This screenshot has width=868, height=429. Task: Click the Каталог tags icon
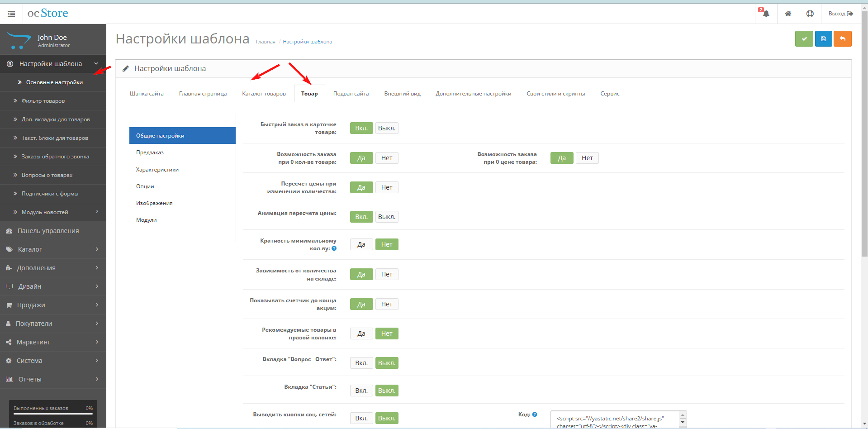(9, 249)
